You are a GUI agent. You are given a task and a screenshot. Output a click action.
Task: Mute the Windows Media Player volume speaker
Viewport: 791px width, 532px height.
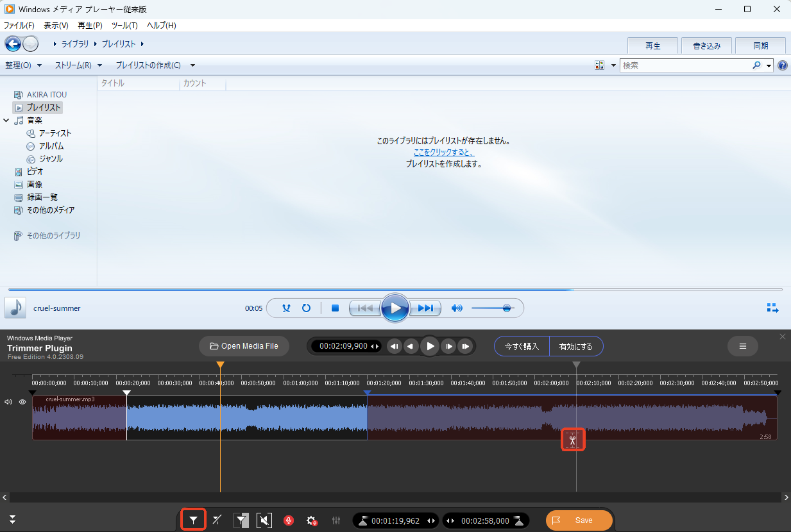pos(457,308)
